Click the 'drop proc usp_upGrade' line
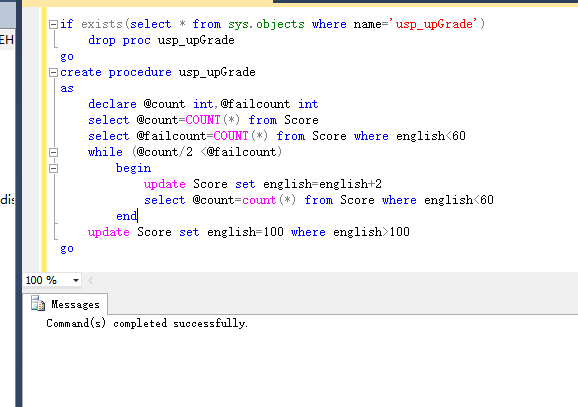The width and height of the screenshot is (578, 407). [x=161, y=40]
